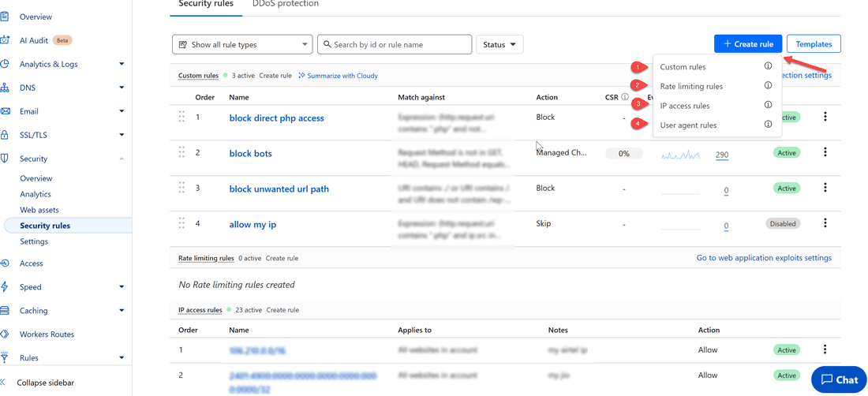This screenshot has width=868, height=396.
Task: Open three-dot menu for block bots rule
Action: tap(825, 152)
